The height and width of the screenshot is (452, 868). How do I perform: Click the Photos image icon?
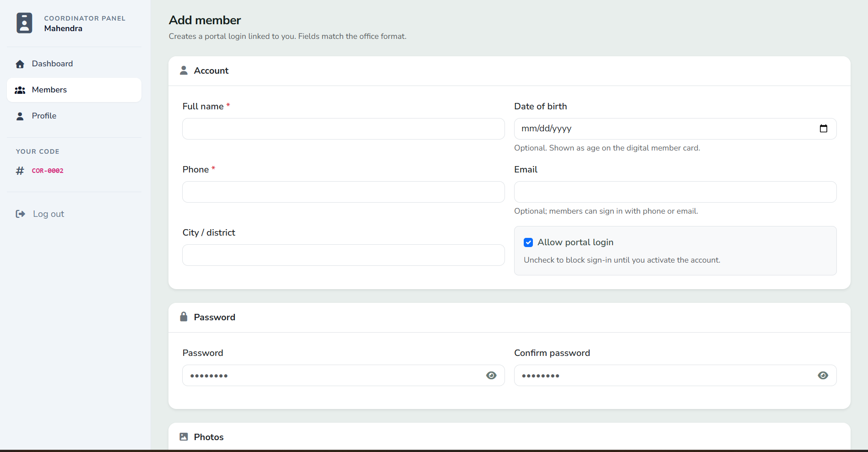coord(184,436)
